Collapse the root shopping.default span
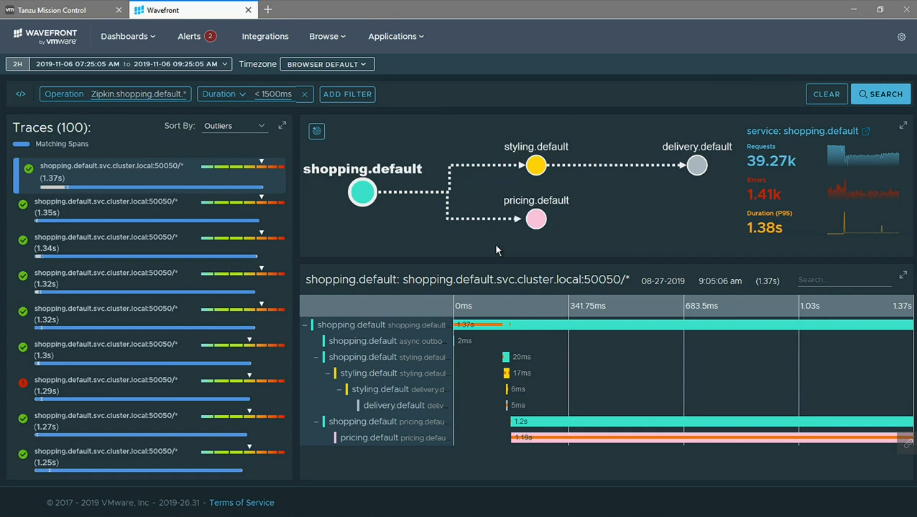 point(305,325)
